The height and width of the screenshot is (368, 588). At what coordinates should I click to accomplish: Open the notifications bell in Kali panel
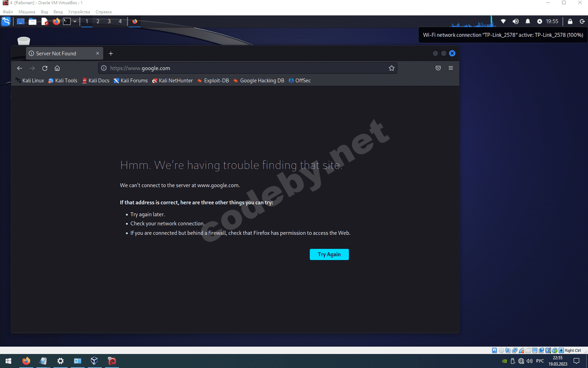(x=528, y=21)
